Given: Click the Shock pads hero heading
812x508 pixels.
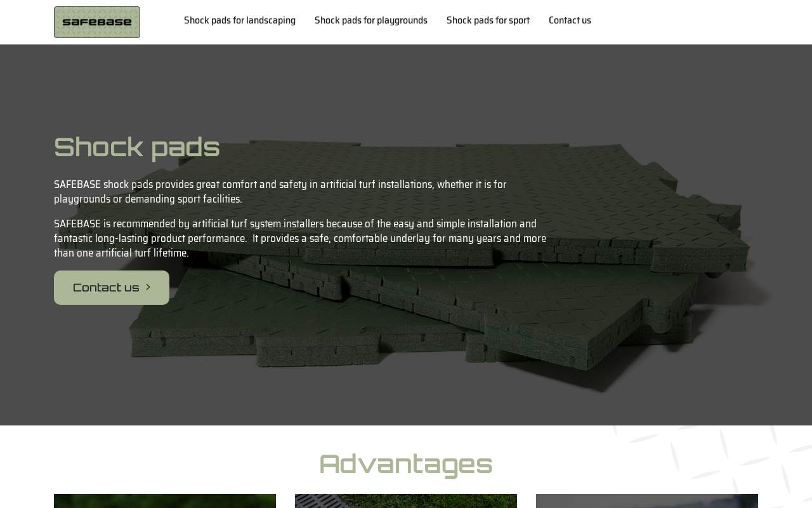Looking at the screenshot, I should [137, 147].
